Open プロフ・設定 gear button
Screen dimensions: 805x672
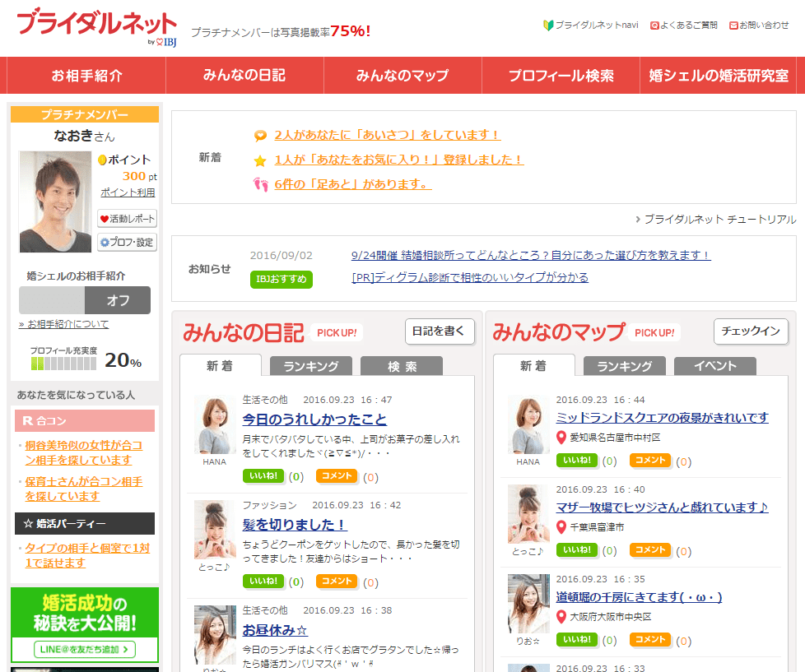[x=127, y=243]
